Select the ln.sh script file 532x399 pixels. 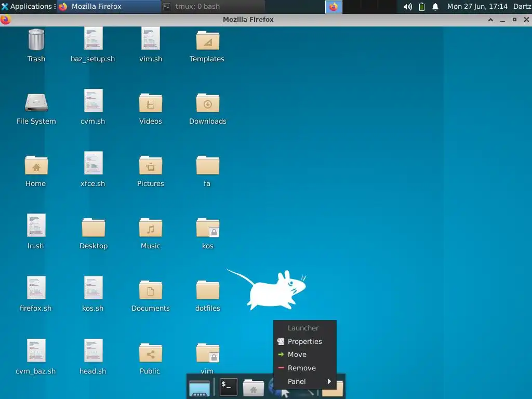36,225
